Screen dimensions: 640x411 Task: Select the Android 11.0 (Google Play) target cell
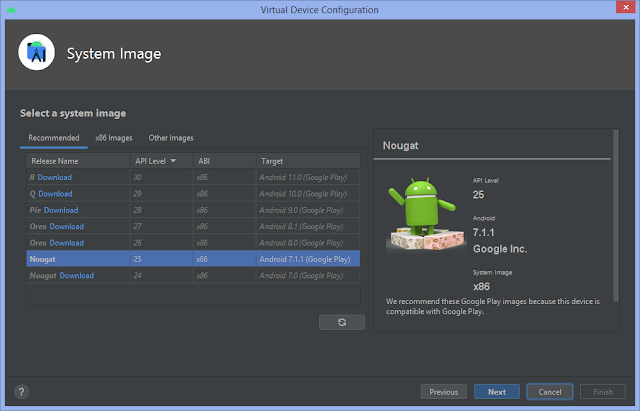pos(308,177)
